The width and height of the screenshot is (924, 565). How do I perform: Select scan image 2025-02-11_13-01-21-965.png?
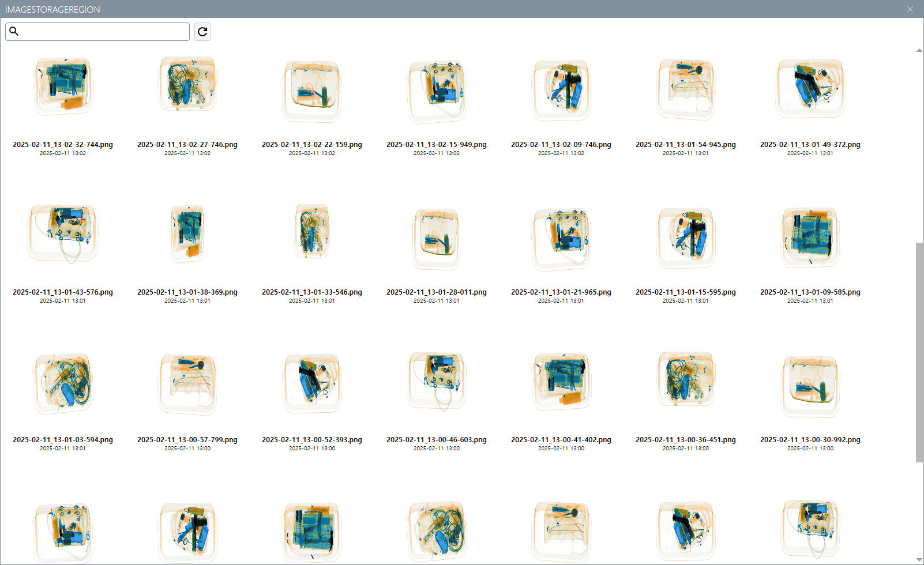pyautogui.click(x=561, y=240)
